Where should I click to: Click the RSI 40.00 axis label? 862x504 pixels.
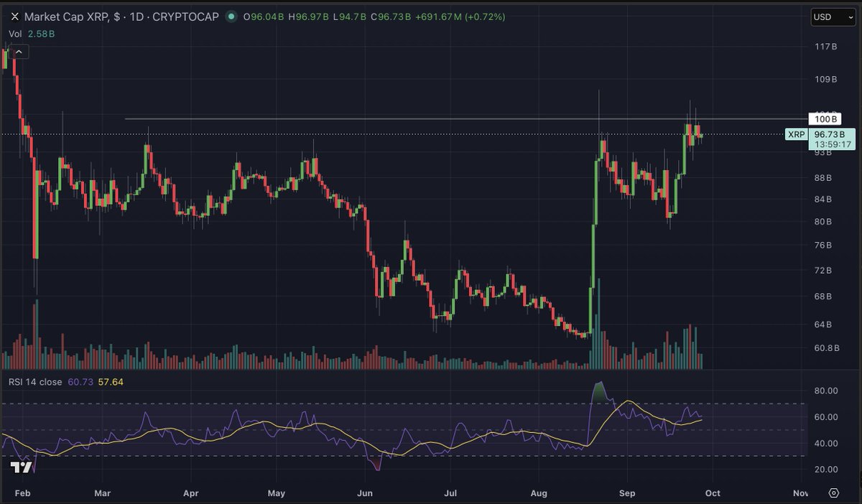pos(825,443)
